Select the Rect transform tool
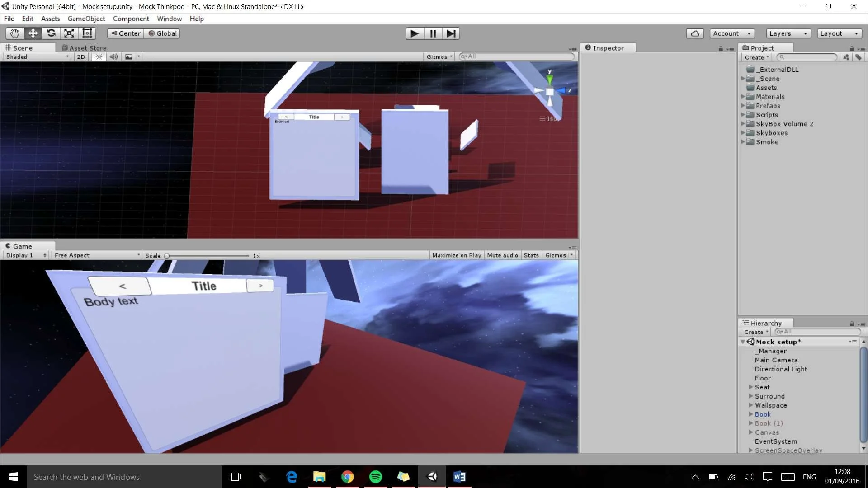Screen dimensions: 868x488 tap(87, 33)
